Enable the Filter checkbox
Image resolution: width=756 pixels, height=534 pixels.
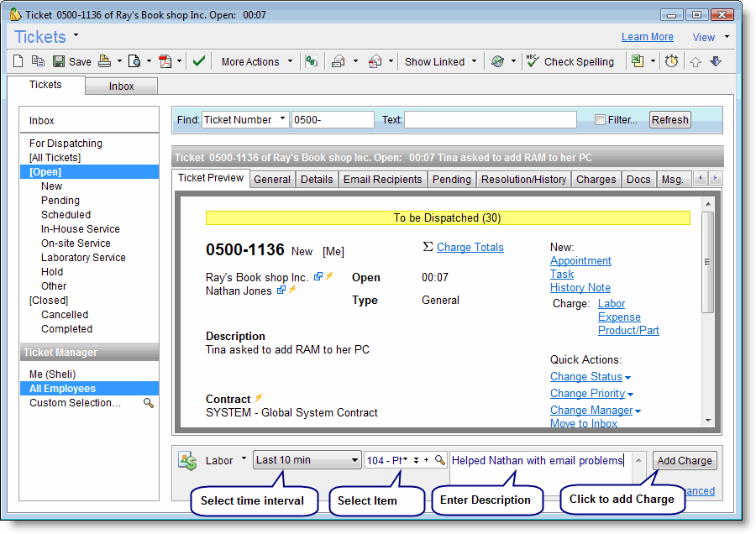600,120
